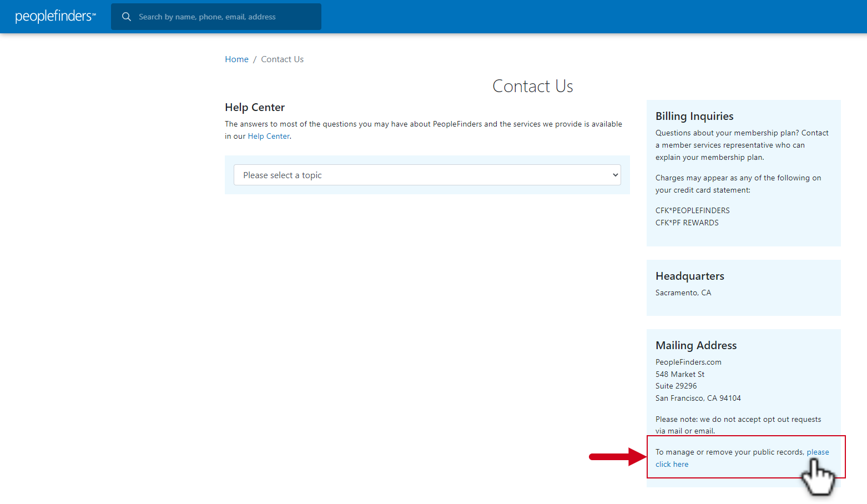Click 'Questions about your membership plan' paragraph
Viewport: 867px width, 504px height.
(742, 145)
